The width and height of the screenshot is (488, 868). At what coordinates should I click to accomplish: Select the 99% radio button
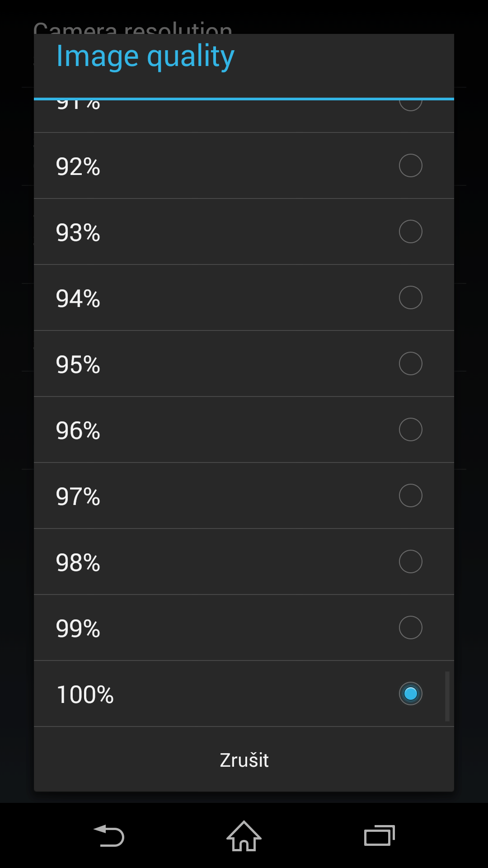[410, 627]
